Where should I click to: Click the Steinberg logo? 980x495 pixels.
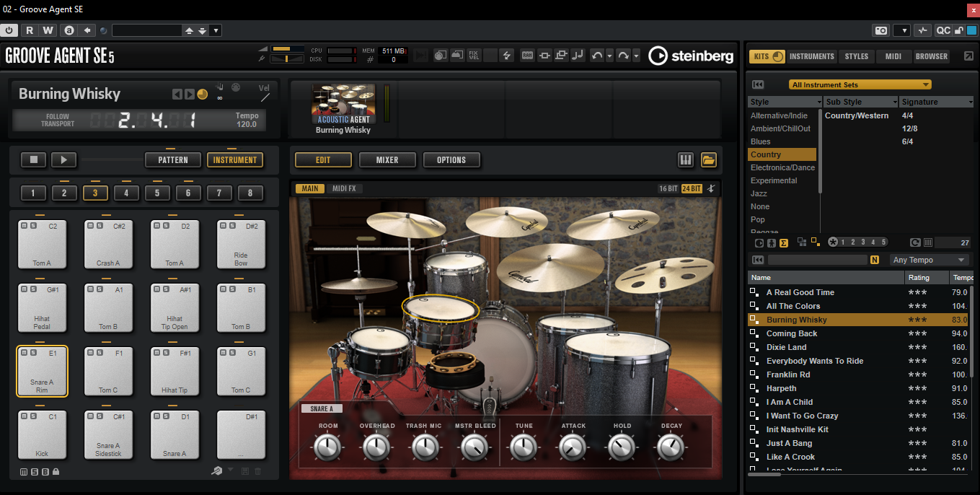click(x=691, y=56)
